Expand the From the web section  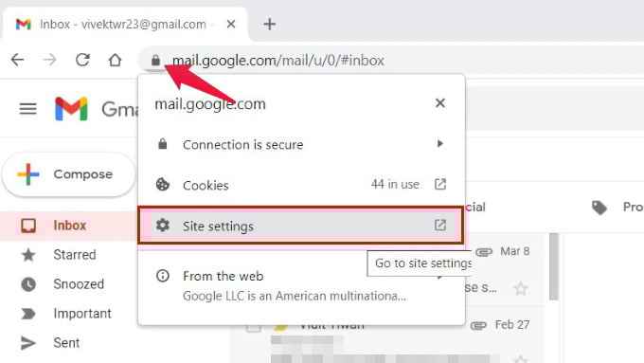tap(301, 285)
